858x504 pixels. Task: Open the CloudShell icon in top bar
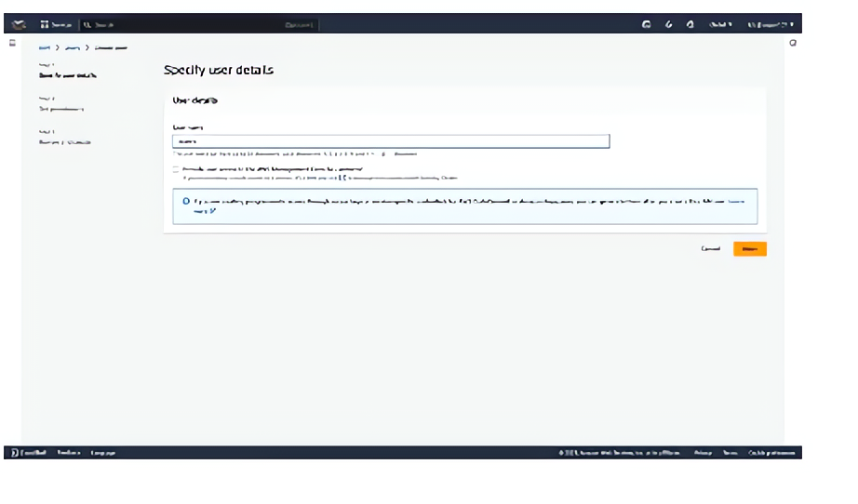pos(647,24)
